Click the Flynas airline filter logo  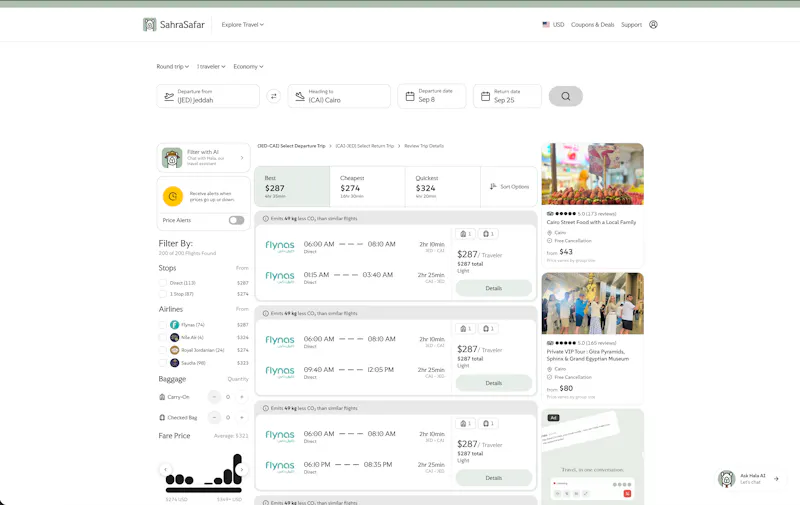174,324
